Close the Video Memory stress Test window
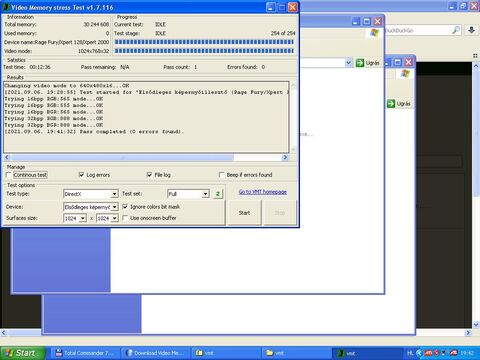This screenshot has width=480, height=360. pos(293,7)
